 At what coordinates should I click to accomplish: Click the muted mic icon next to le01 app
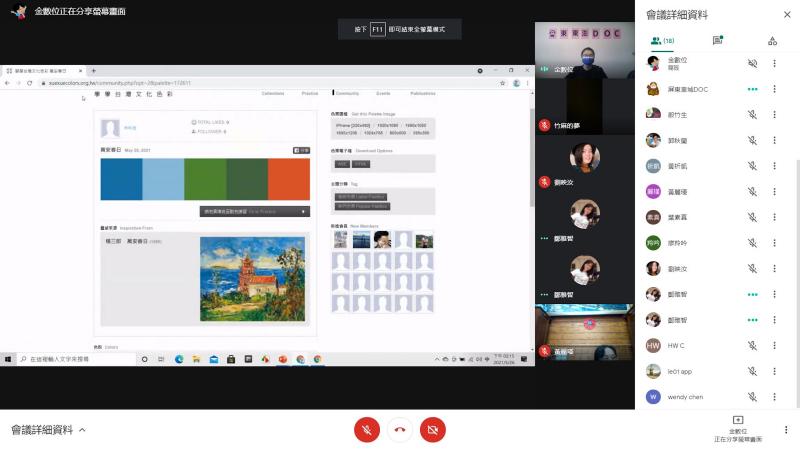[x=752, y=371]
